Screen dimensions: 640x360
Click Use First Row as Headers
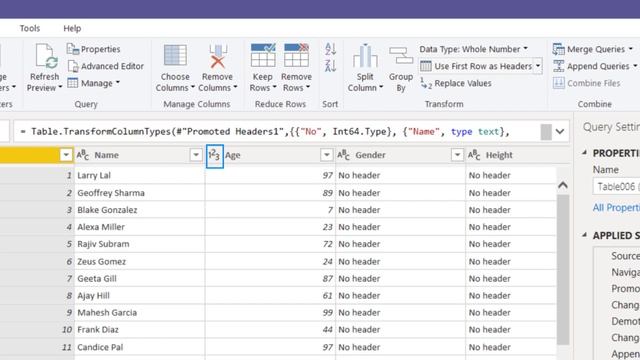point(476,66)
